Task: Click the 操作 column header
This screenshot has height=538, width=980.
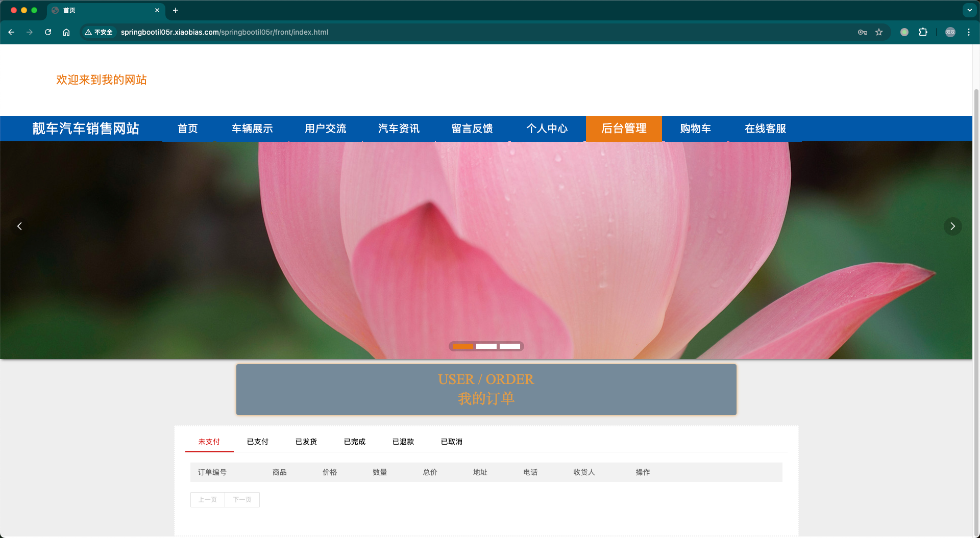Action: click(643, 472)
